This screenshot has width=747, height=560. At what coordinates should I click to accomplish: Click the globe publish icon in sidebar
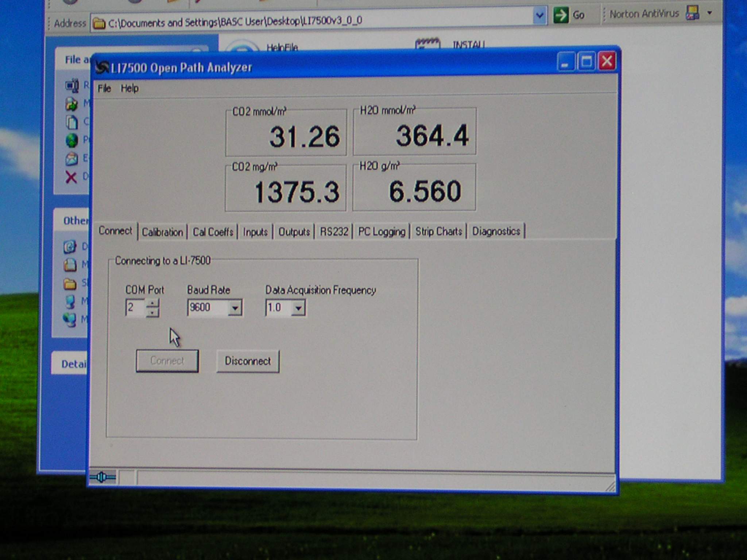(x=72, y=140)
